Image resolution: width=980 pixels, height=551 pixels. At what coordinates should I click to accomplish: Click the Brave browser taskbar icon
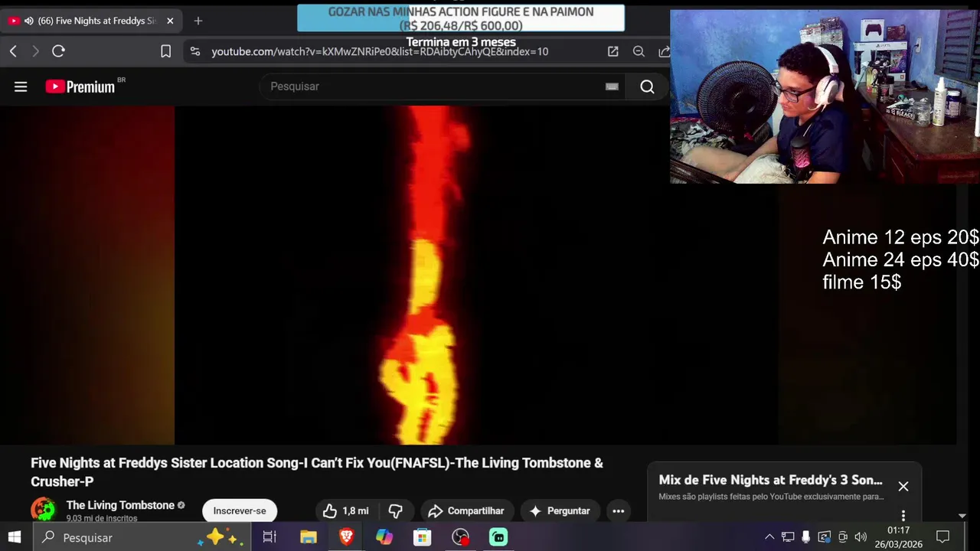pos(346,537)
